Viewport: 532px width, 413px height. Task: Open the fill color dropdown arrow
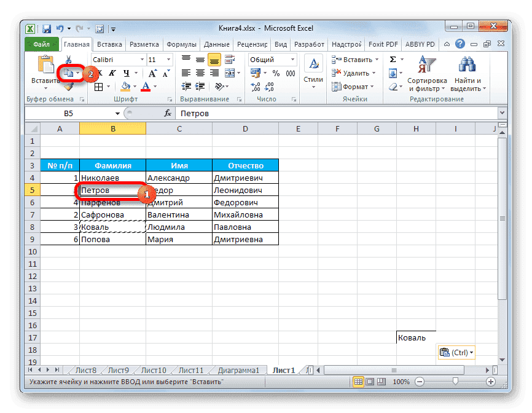(x=135, y=87)
